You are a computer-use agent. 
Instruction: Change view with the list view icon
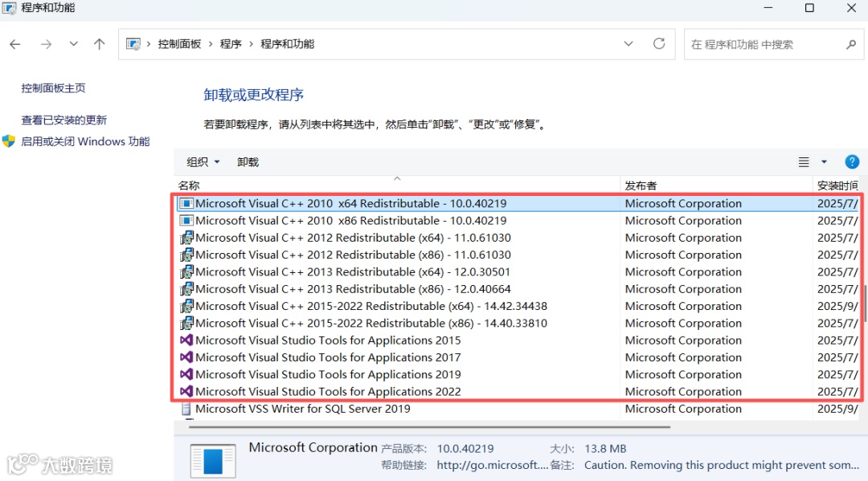coord(804,162)
